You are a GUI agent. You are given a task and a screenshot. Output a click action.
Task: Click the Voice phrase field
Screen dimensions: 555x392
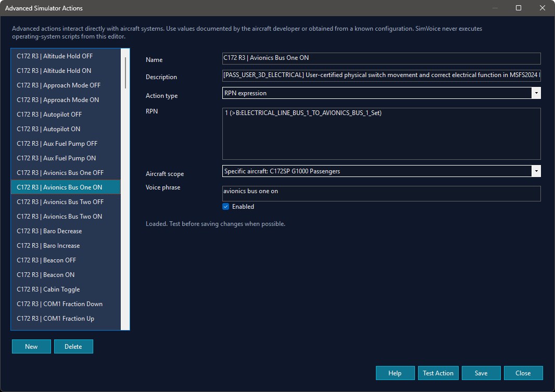[381, 194]
